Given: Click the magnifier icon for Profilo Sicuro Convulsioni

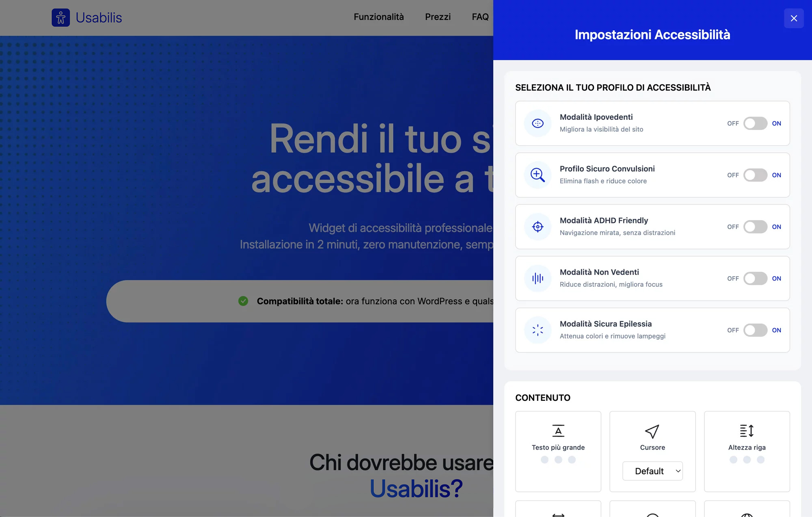Looking at the screenshot, I should point(538,175).
